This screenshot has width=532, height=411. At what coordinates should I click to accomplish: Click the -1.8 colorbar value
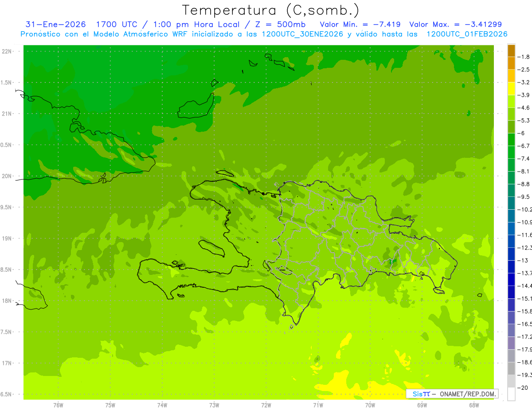pyautogui.click(x=524, y=57)
